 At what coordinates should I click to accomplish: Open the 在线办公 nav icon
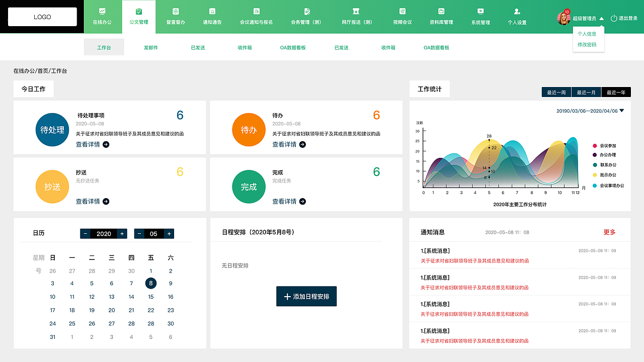point(103,11)
